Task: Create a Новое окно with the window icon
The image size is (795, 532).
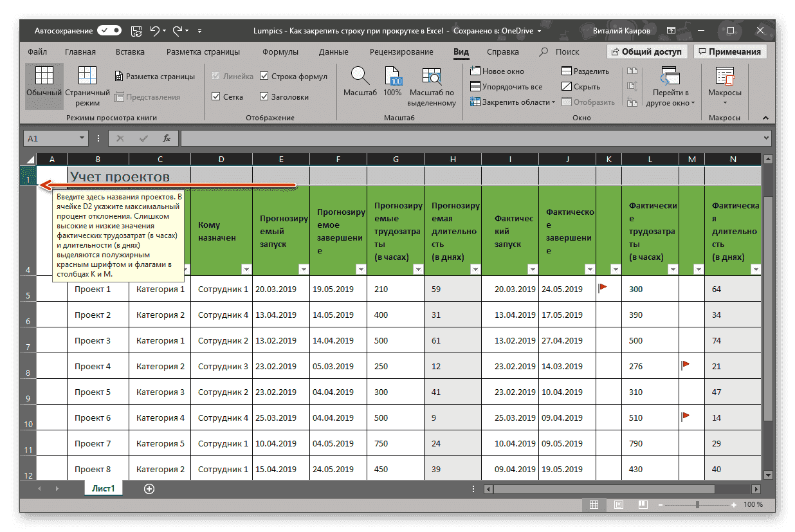Action: coord(476,71)
